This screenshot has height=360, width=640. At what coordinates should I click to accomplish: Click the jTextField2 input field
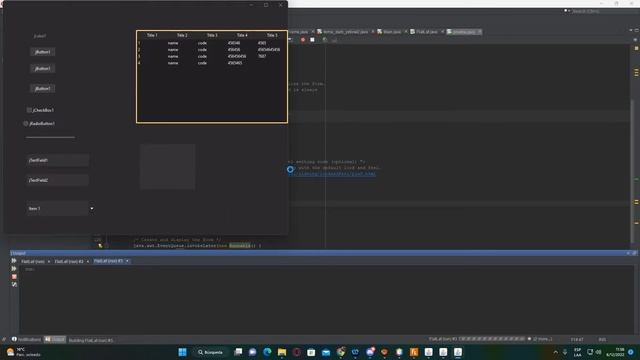58,180
